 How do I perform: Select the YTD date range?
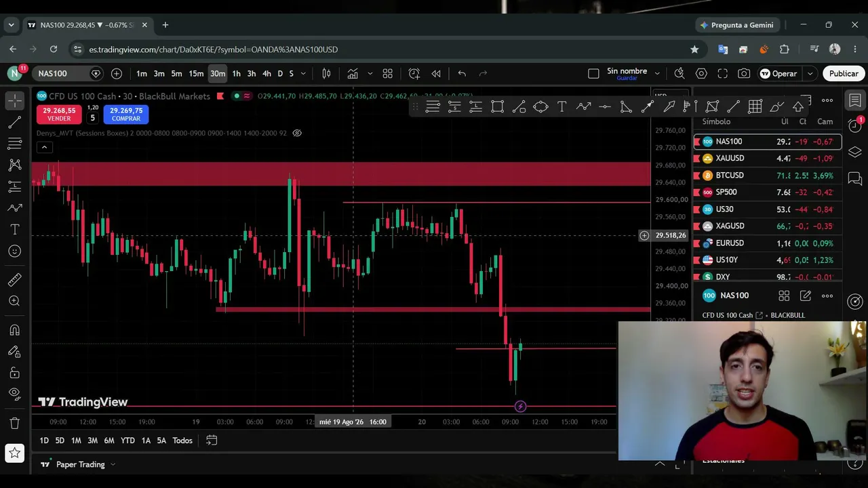click(x=127, y=441)
